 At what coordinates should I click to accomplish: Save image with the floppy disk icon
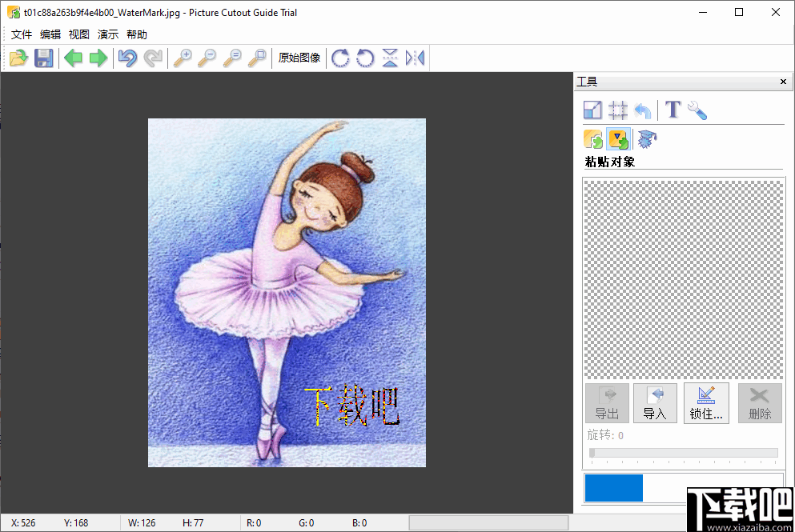43,58
